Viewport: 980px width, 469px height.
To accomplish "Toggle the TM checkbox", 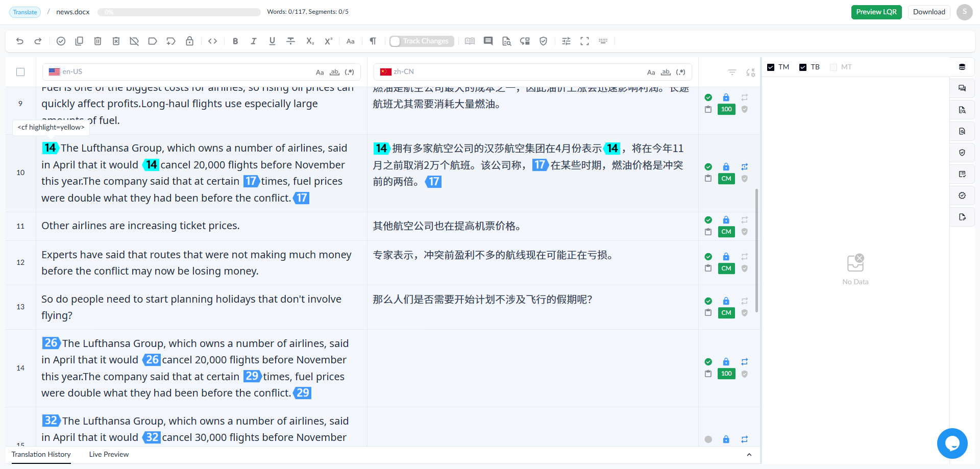I will 771,67.
